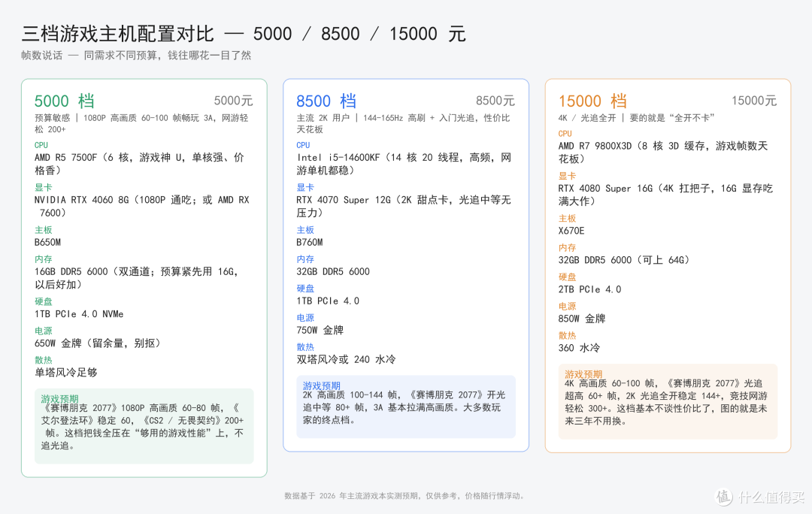812x514 pixels.
Task: Click 32GB DDR5 6000 in 8500 card
Action: pyautogui.click(x=333, y=272)
